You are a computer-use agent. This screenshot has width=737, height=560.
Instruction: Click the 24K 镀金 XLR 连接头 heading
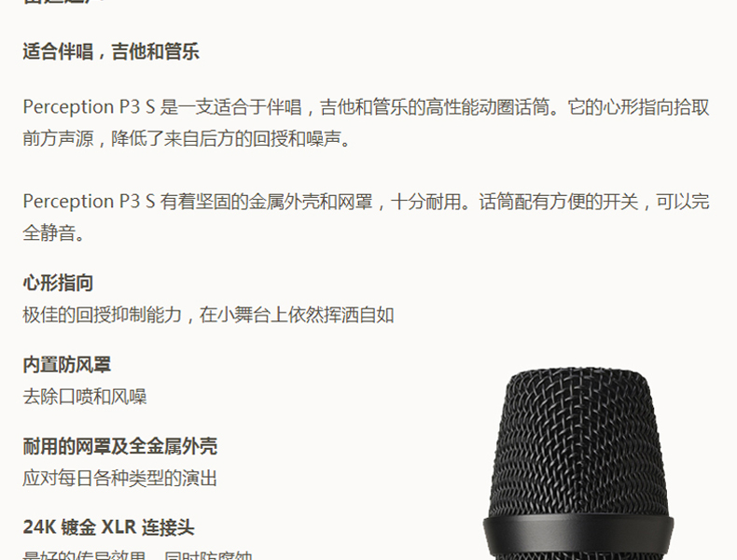coord(108,527)
